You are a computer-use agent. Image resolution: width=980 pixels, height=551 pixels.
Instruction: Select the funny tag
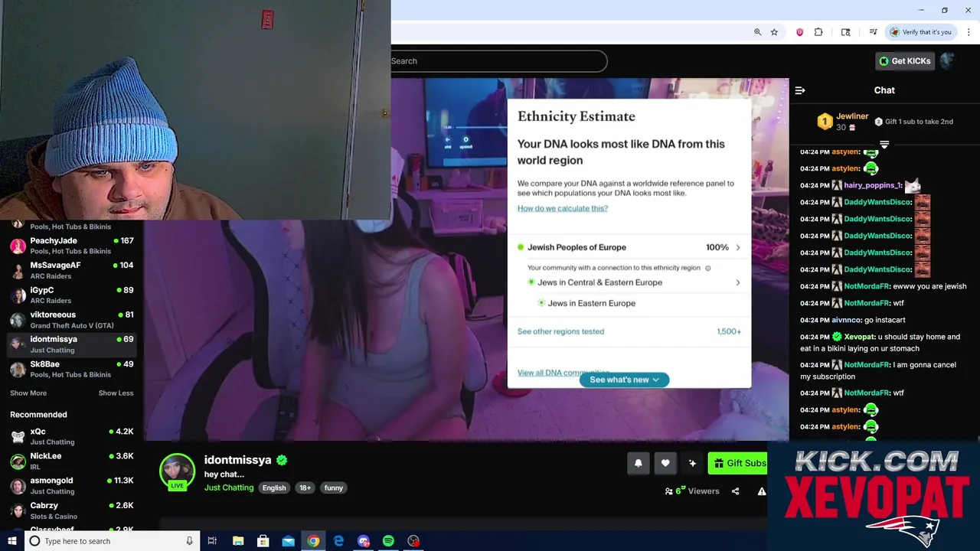(334, 488)
